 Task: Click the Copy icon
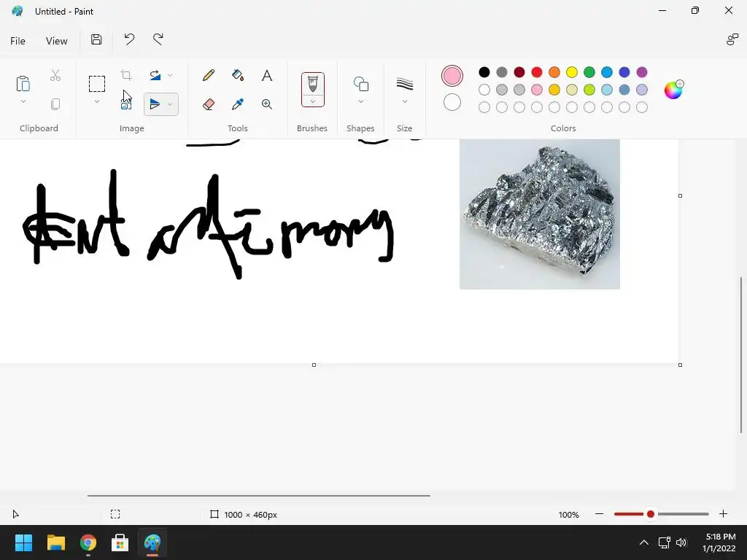tap(55, 104)
